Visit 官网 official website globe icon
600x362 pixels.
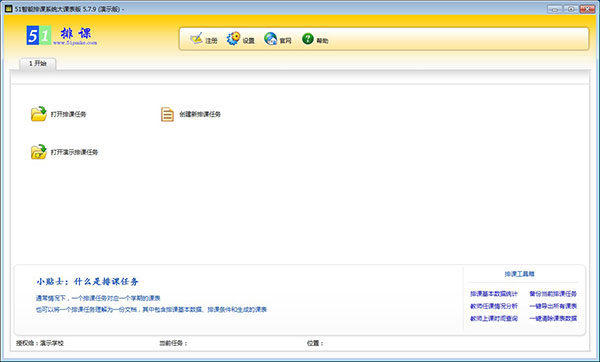(x=278, y=39)
